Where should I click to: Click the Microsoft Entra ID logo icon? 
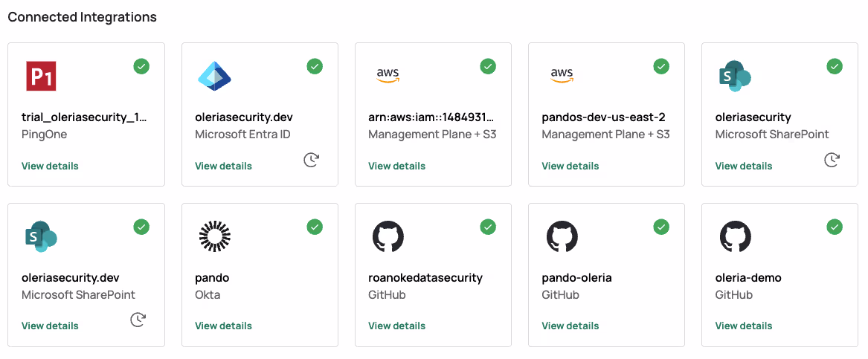pos(214,76)
